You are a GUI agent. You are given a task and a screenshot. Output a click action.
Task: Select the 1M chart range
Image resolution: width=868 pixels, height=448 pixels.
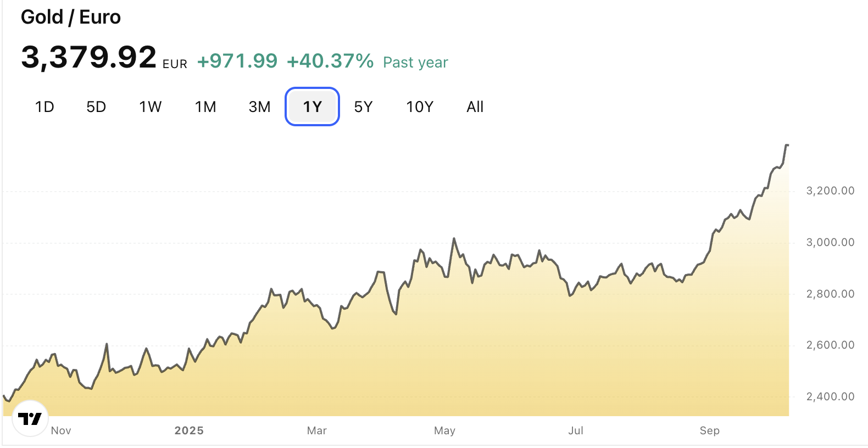205,107
